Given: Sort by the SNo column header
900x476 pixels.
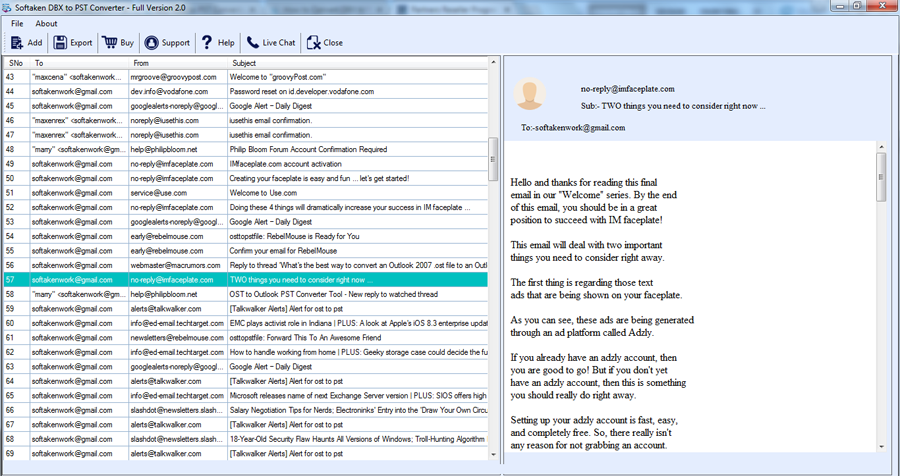Looking at the screenshot, I should click(16, 63).
